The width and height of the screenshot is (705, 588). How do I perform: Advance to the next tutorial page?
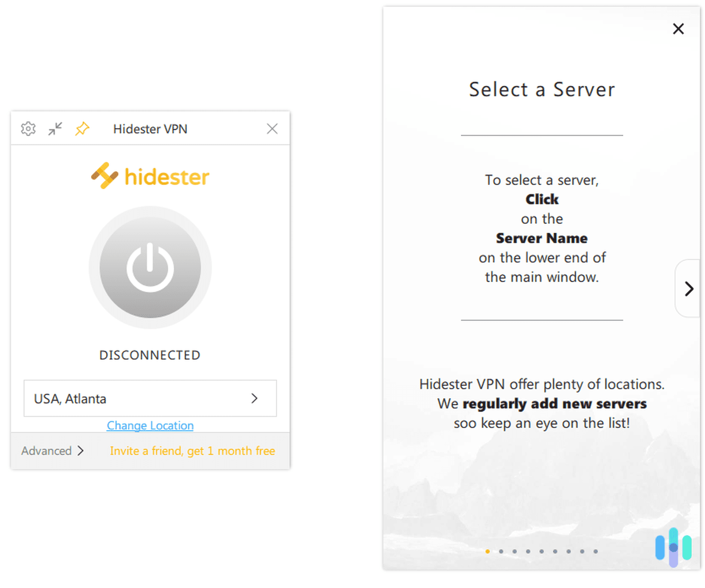(689, 288)
